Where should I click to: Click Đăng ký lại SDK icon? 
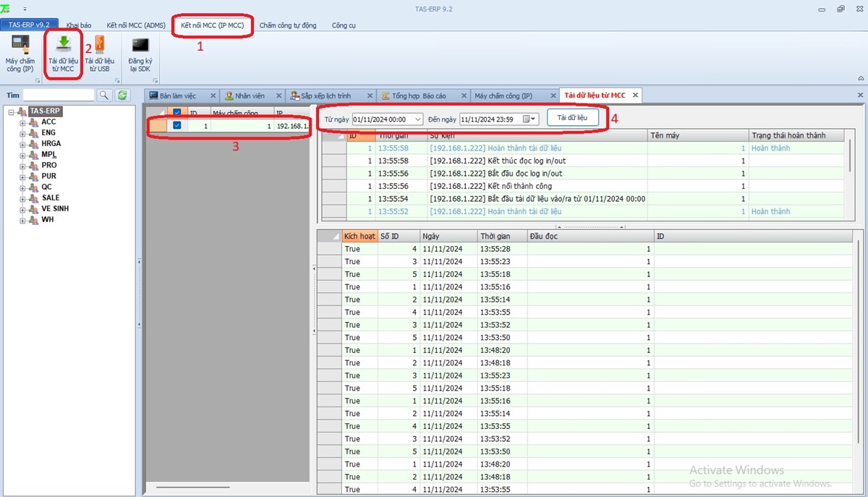139,53
